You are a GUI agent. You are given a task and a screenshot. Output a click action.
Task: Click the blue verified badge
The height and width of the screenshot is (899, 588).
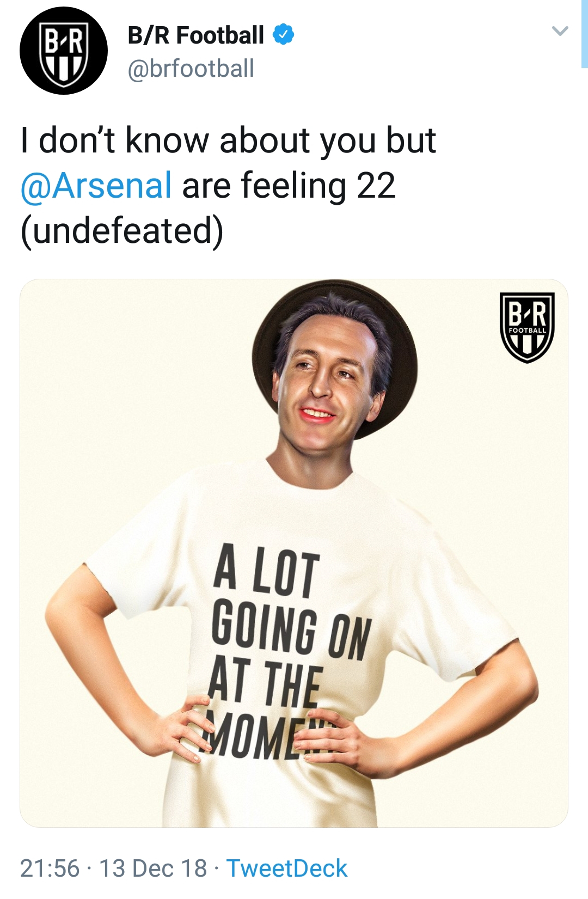click(283, 35)
